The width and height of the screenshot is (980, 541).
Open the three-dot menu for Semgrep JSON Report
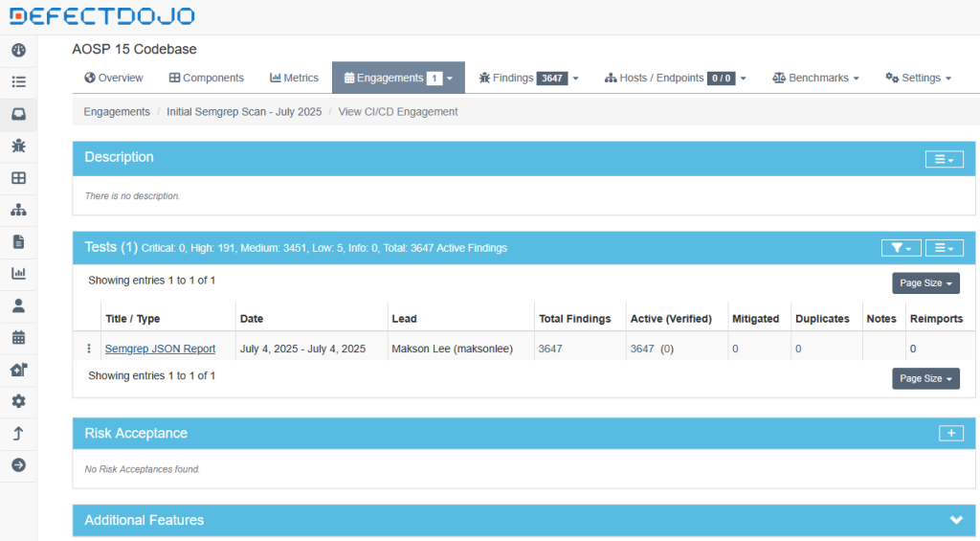pos(89,349)
